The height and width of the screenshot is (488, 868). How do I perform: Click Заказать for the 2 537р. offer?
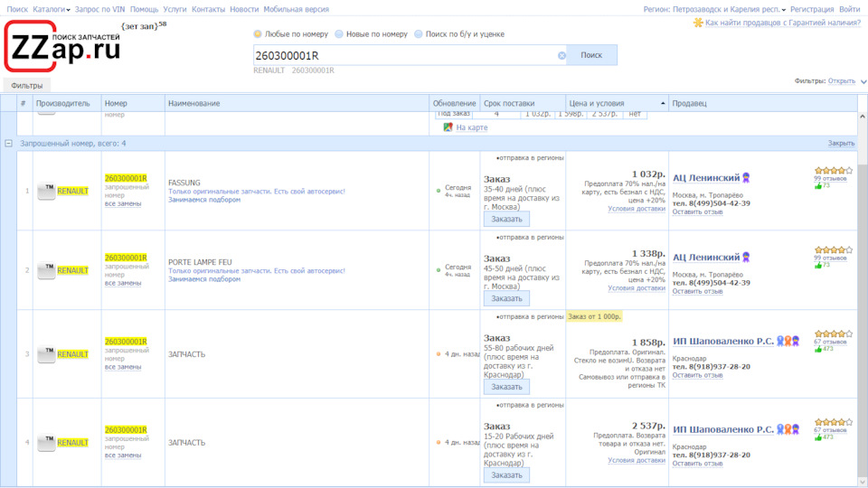(x=506, y=475)
